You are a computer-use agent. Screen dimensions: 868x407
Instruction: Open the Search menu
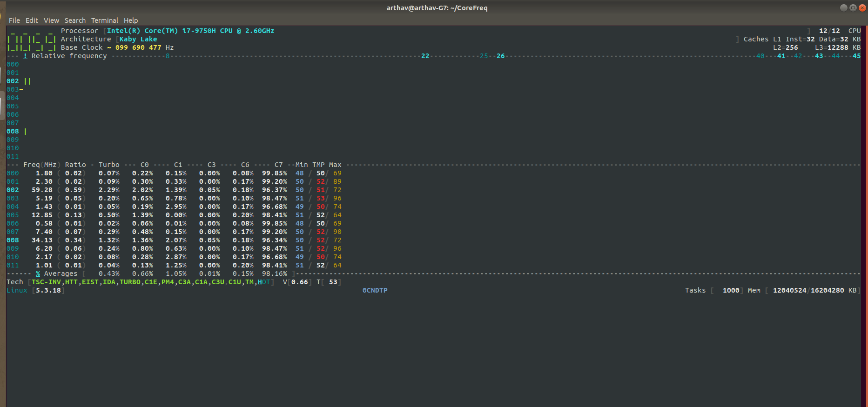(75, 20)
